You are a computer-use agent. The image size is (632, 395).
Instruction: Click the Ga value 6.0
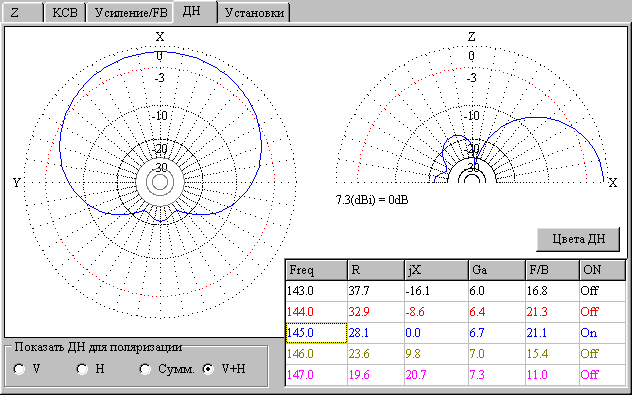coord(497,291)
